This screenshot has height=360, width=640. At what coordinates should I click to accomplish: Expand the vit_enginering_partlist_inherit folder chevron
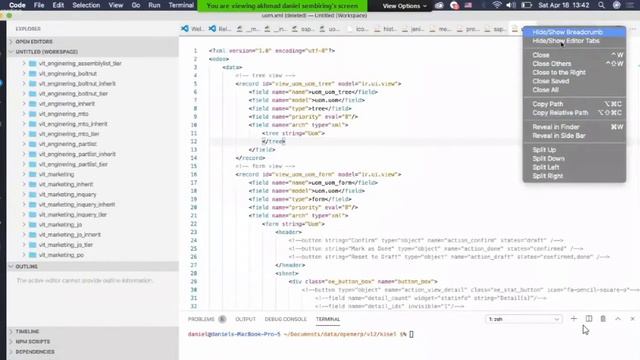coord(24,154)
